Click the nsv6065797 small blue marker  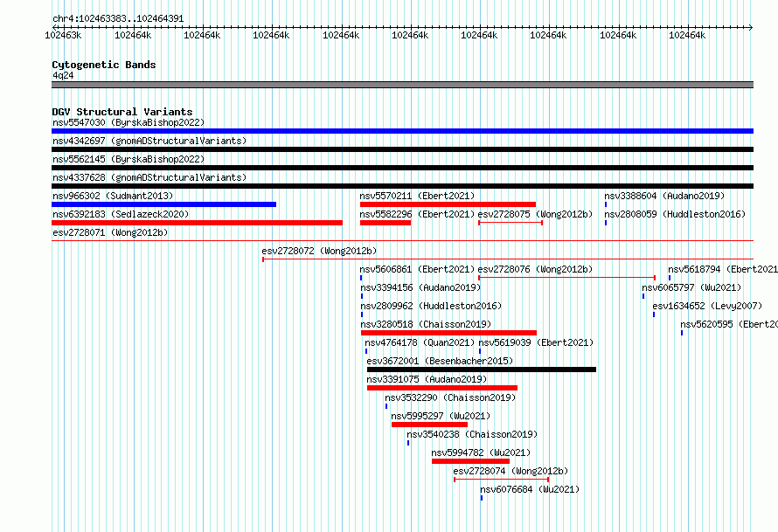(643, 296)
